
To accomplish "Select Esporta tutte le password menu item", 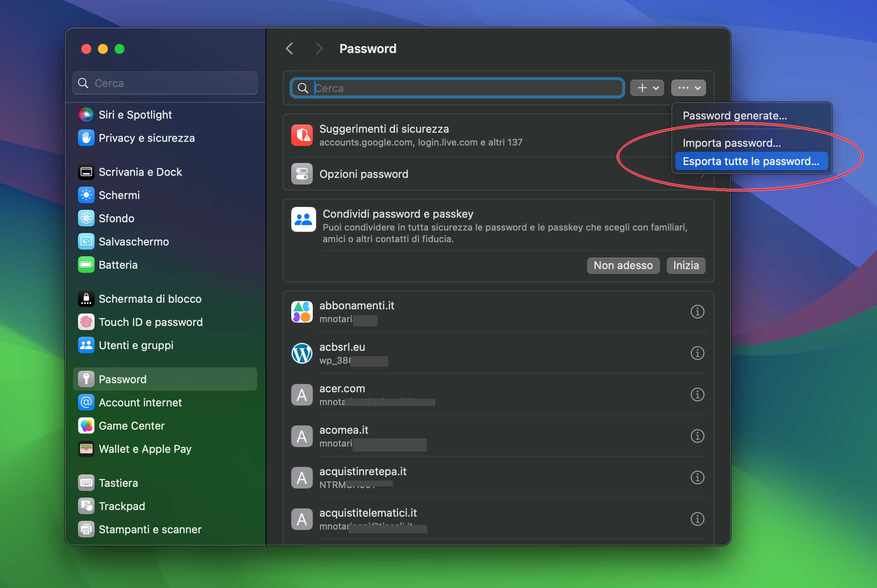I will click(751, 161).
